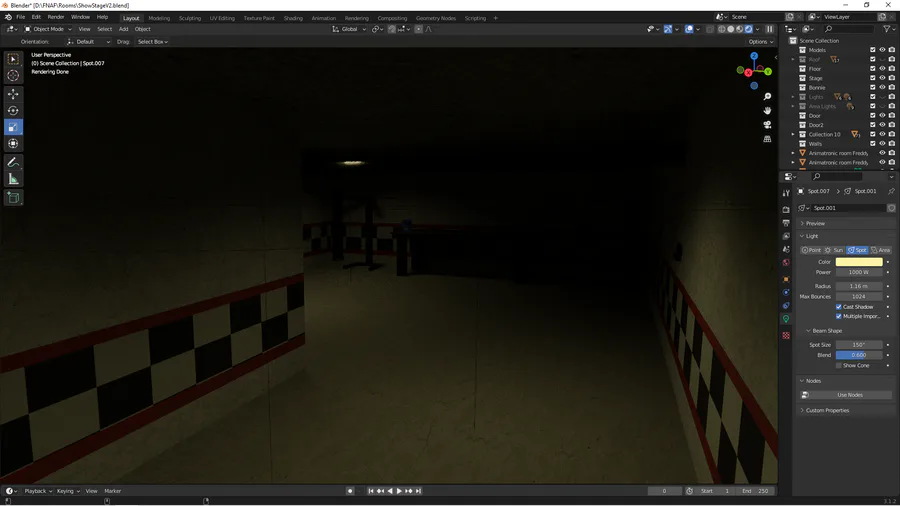
Task: Select Point light type
Action: coord(811,250)
